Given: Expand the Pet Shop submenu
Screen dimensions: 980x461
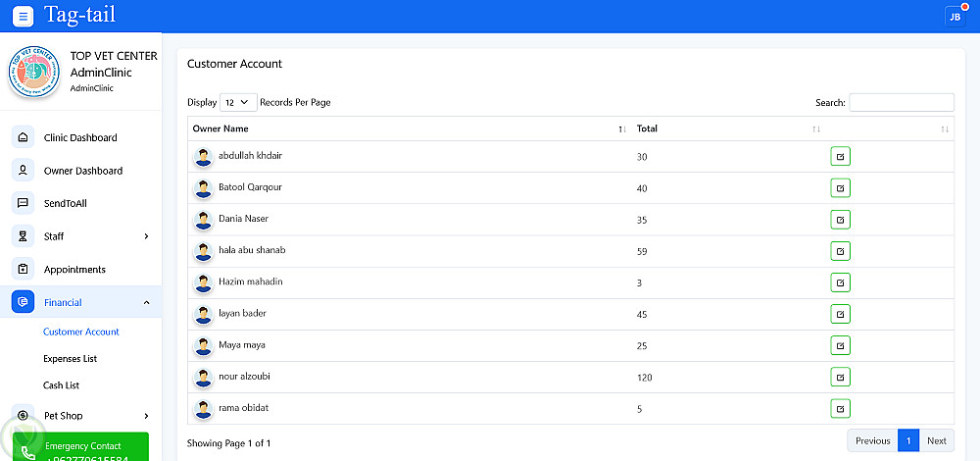Looking at the screenshot, I should point(146,416).
